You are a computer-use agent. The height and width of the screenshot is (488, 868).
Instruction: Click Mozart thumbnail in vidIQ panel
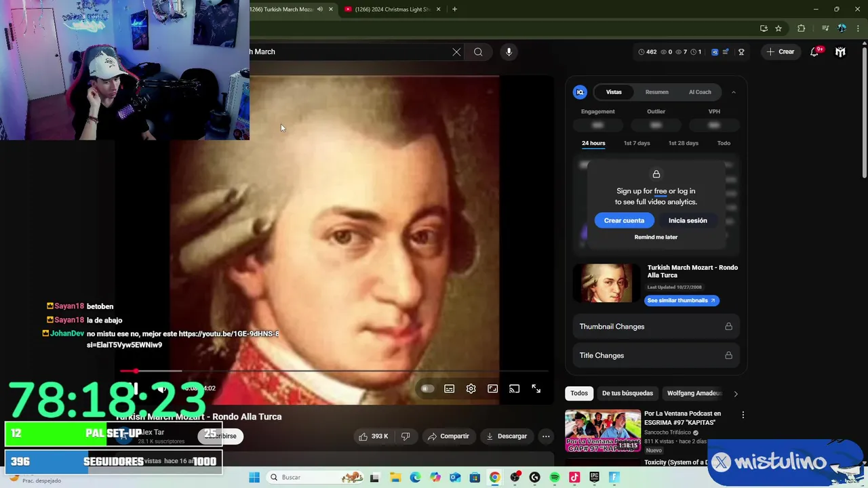click(x=606, y=283)
